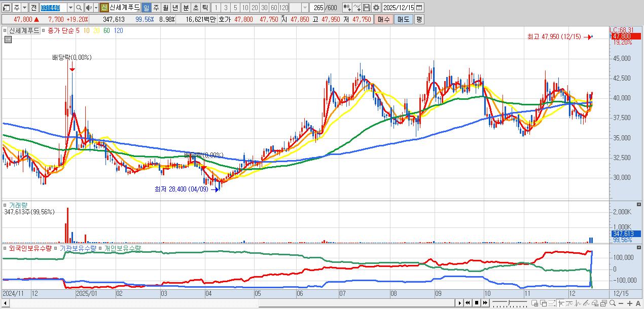644x309 pixels.
Task: Choose the 10 interval button
Action: [x=245, y=8]
